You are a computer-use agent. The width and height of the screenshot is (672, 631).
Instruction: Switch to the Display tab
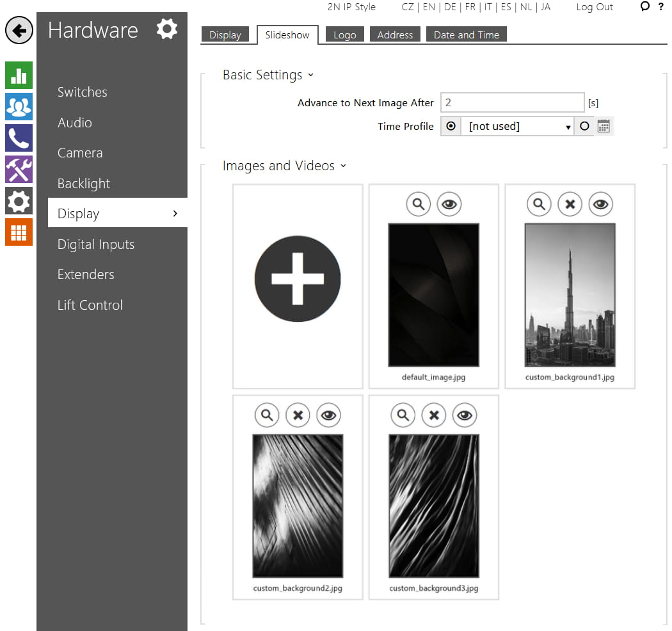[x=225, y=35]
